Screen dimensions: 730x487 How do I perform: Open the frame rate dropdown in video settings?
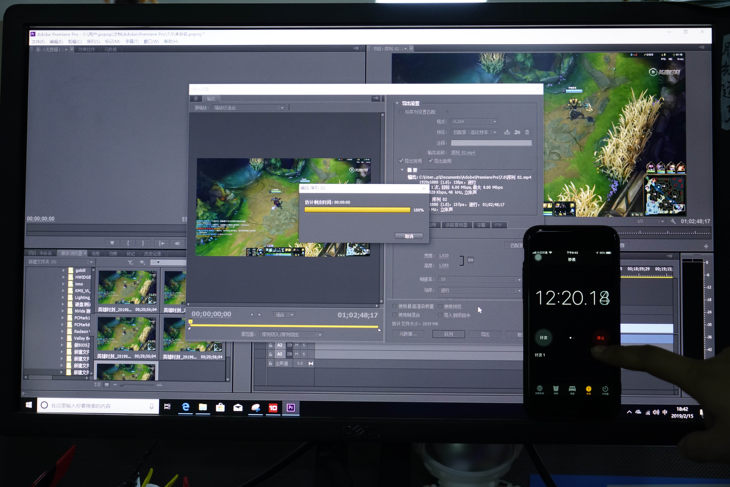480,279
